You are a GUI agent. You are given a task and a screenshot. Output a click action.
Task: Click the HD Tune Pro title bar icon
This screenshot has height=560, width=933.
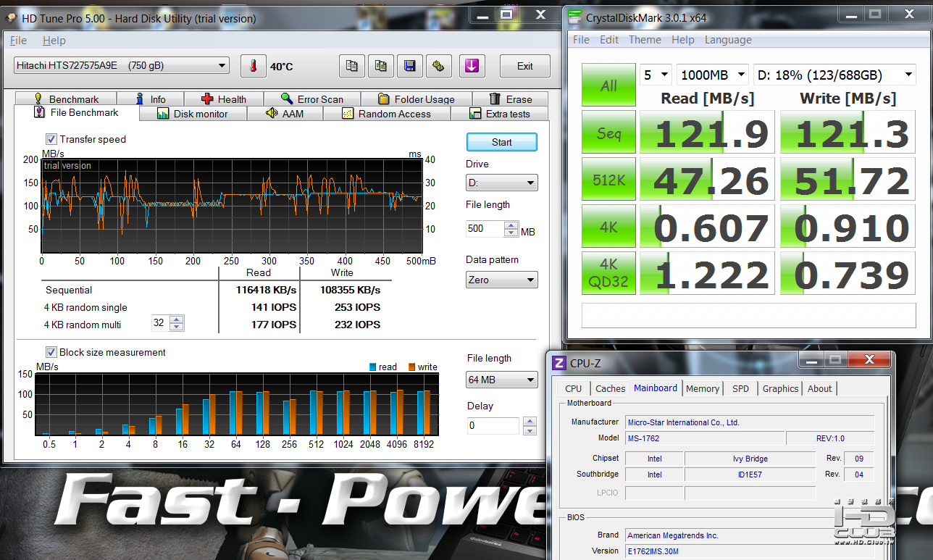tap(12, 17)
